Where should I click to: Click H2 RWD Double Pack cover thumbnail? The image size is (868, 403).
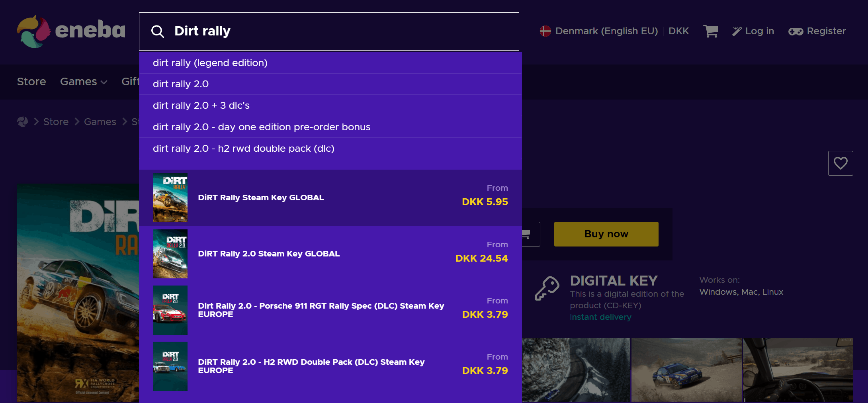click(x=170, y=366)
